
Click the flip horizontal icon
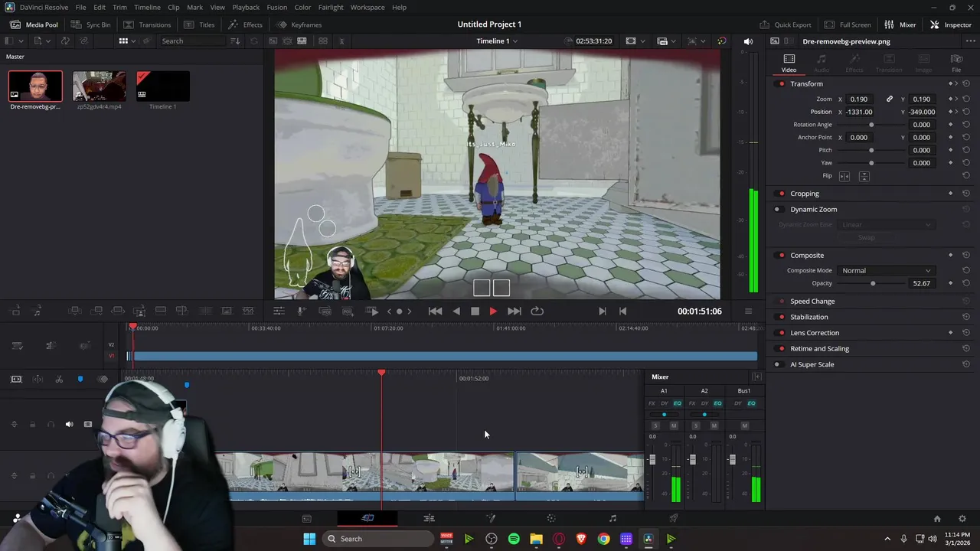coord(844,176)
